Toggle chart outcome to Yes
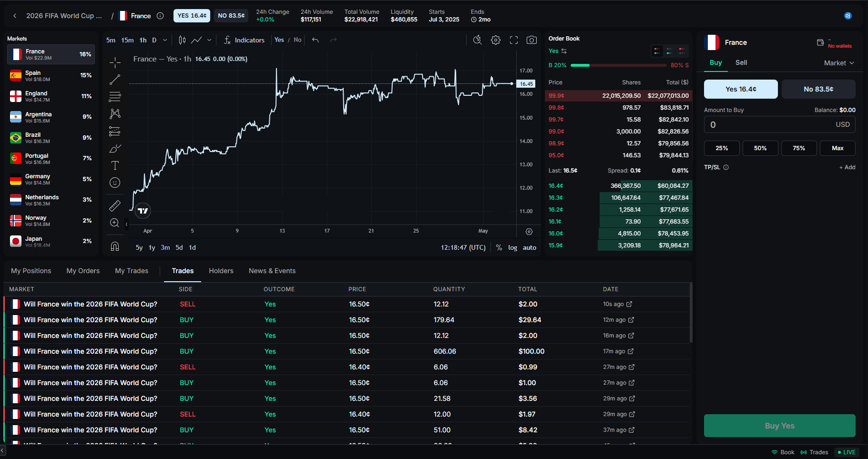This screenshot has height=459, width=868. 279,40
